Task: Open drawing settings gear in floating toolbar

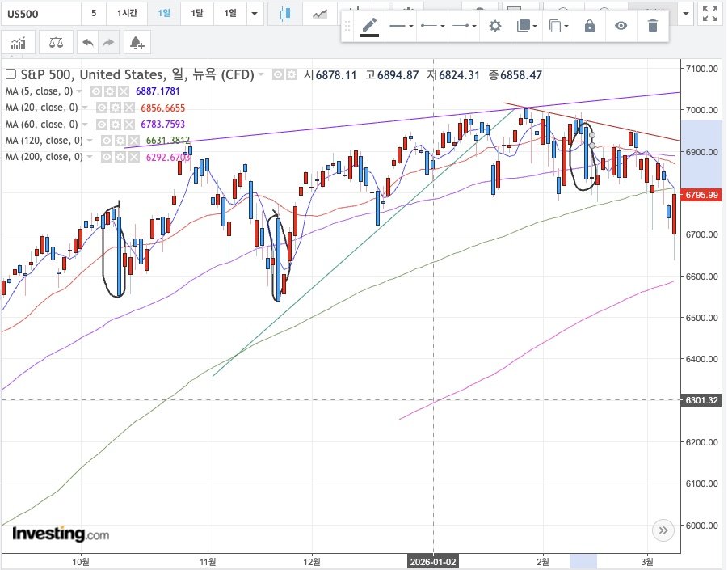Action: 495,26
